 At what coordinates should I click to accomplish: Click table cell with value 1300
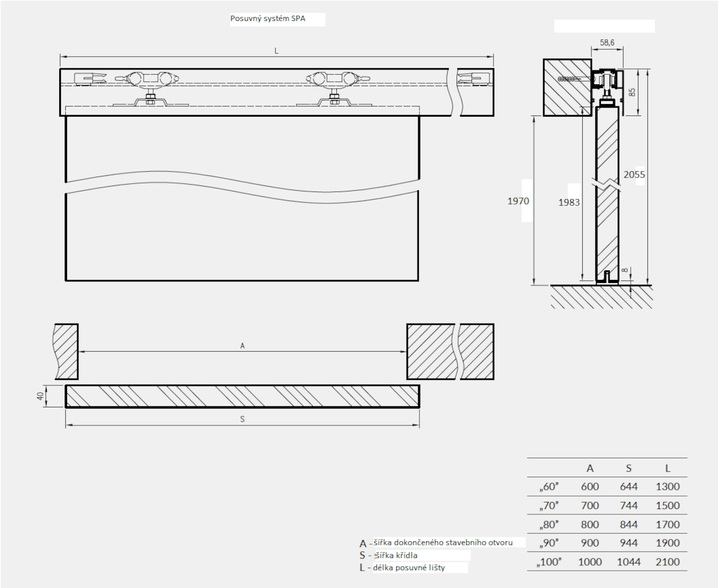(x=667, y=487)
